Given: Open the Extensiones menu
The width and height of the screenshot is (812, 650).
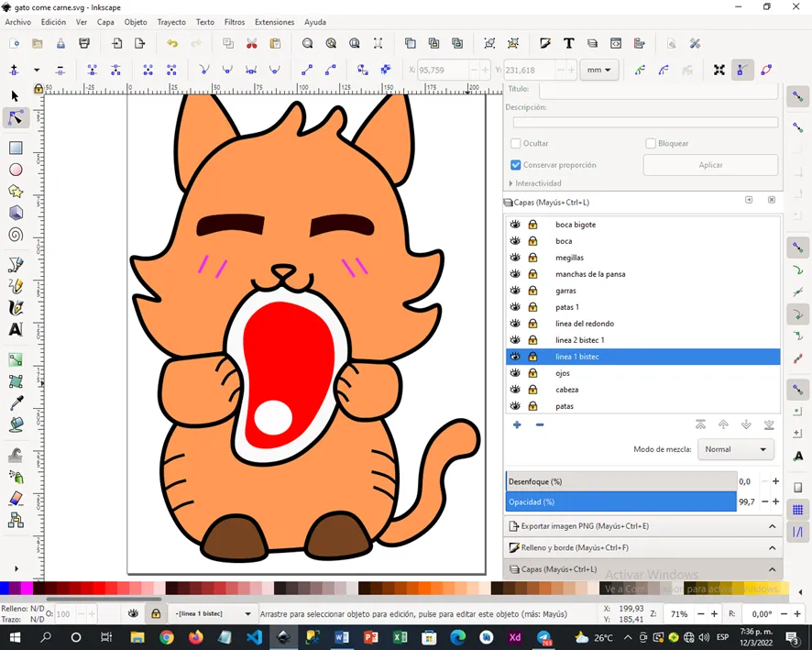Looking at the screenshot, I should 274,22.
